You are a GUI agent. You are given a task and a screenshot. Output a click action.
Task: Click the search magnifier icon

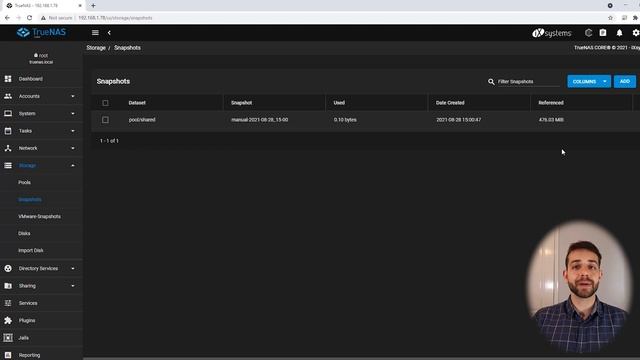pos(491,82)
